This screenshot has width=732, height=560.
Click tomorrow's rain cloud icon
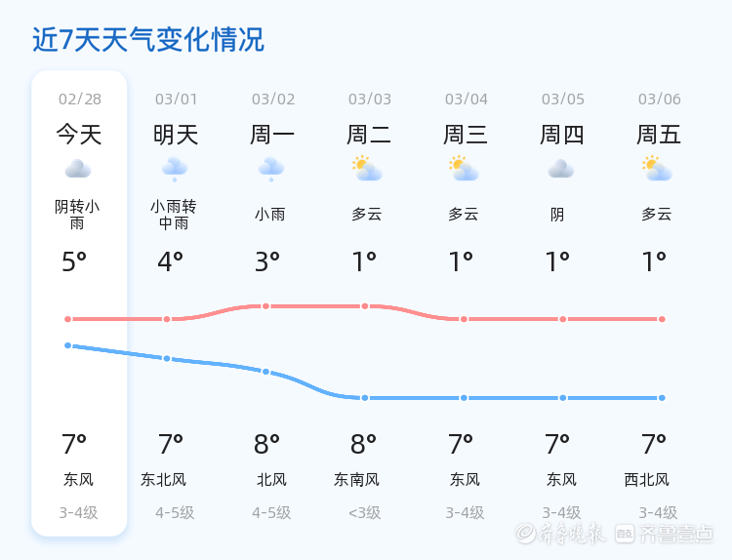(x=175, y=169)
